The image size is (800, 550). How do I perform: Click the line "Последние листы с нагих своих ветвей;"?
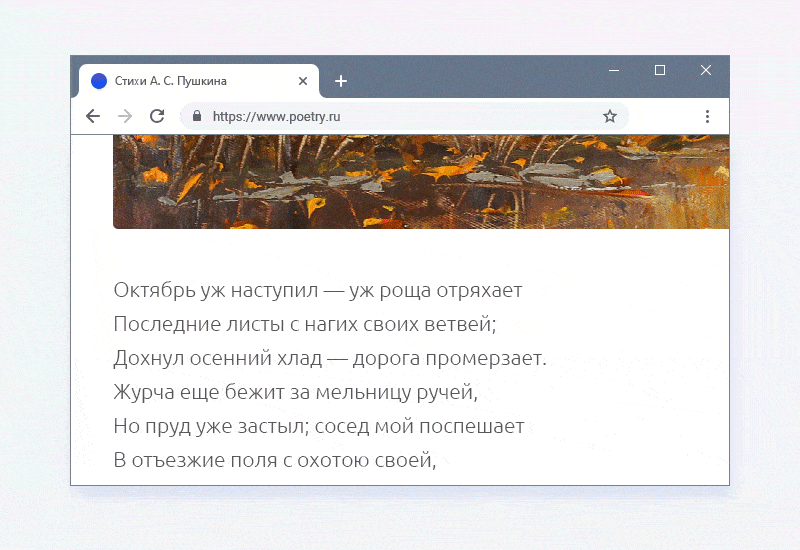coord(305,324)
